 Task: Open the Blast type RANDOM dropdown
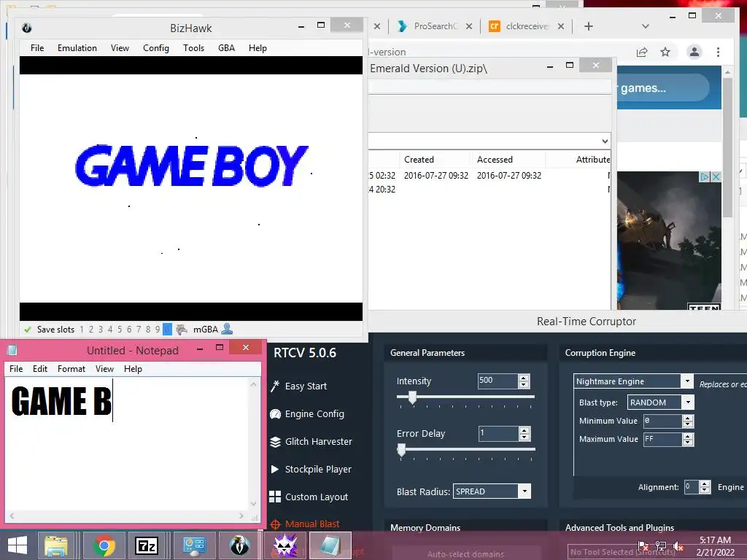pos(688,402)
